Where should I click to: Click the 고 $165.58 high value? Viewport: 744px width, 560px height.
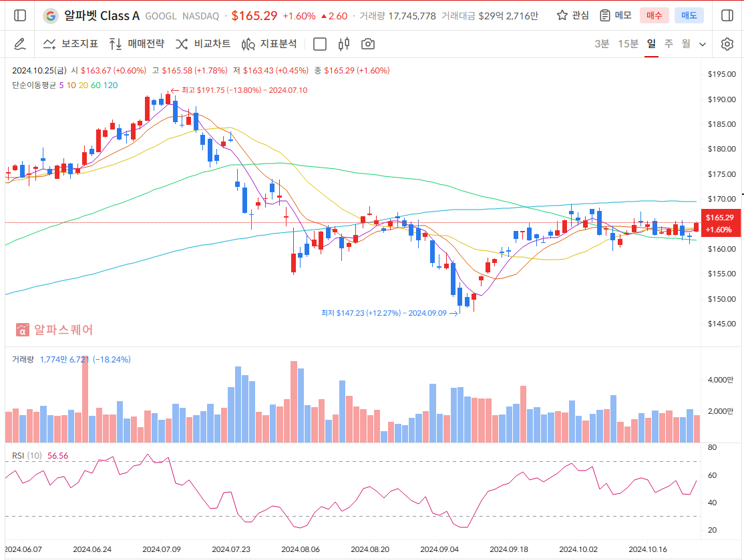point(190,71)
